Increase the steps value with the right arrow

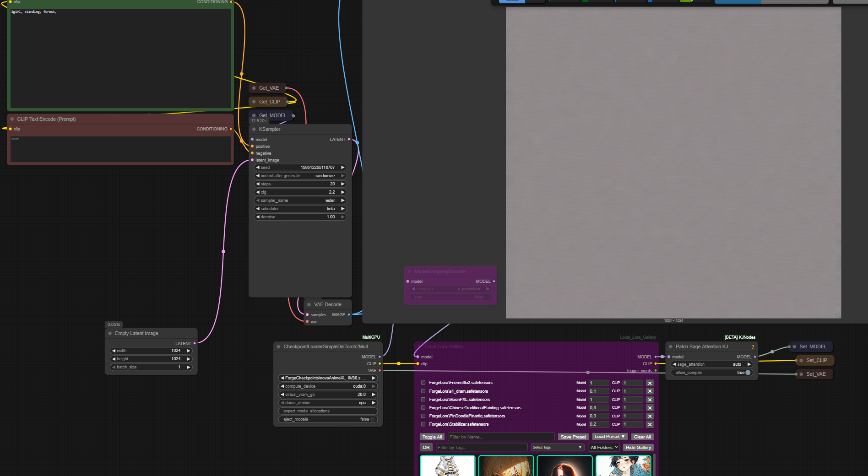coord(342,184)
